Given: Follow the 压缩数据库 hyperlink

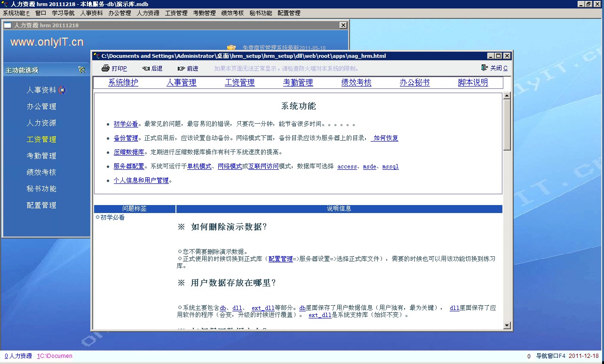Looking at the screenshot, I should [129, 152].
